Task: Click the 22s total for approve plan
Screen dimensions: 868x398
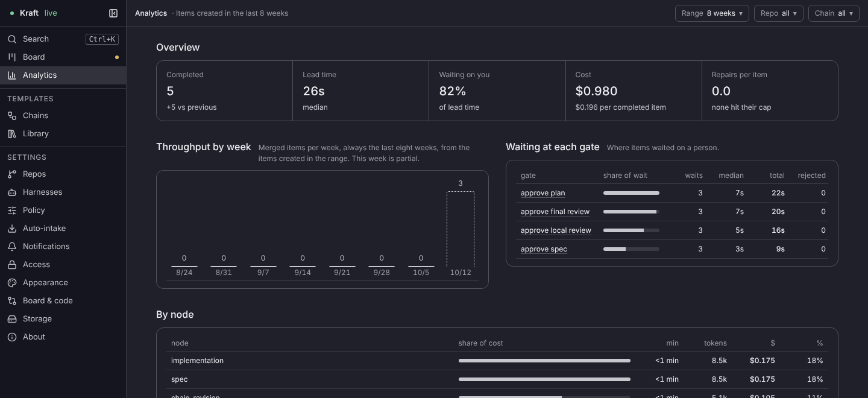Action: [x=778, y=193]
